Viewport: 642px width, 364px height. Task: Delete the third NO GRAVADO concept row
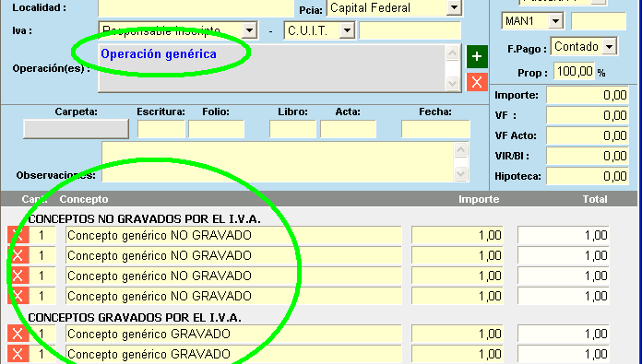click(18, 276)
